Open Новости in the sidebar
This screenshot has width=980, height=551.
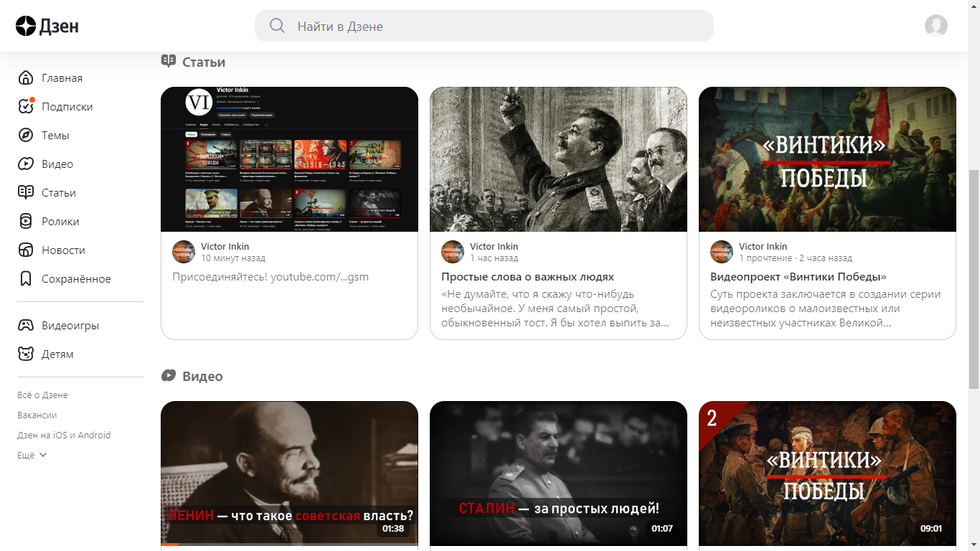click(63, 250)
